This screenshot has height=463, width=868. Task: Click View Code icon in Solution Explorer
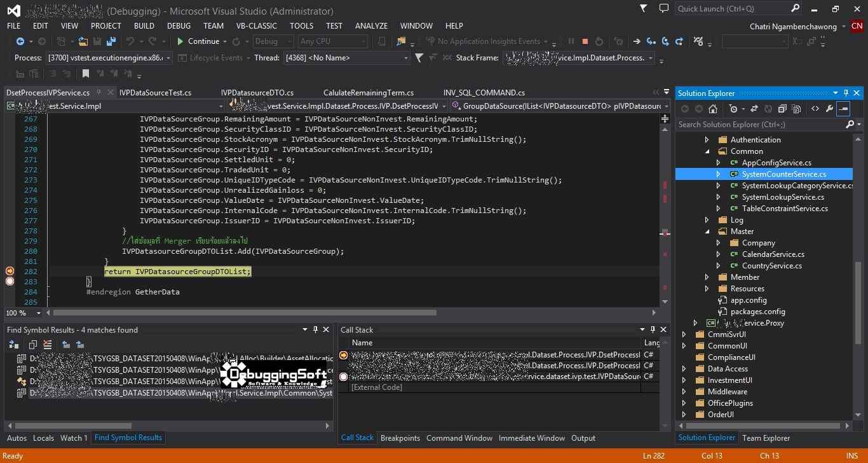[x=815, y=109]
